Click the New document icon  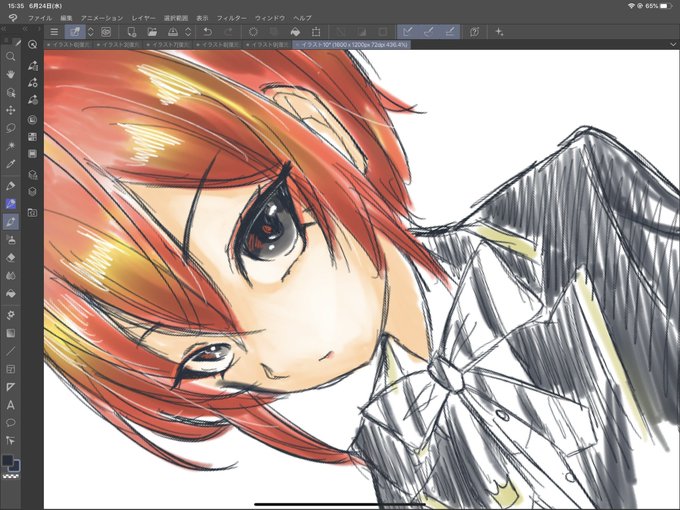pos(131,32)
